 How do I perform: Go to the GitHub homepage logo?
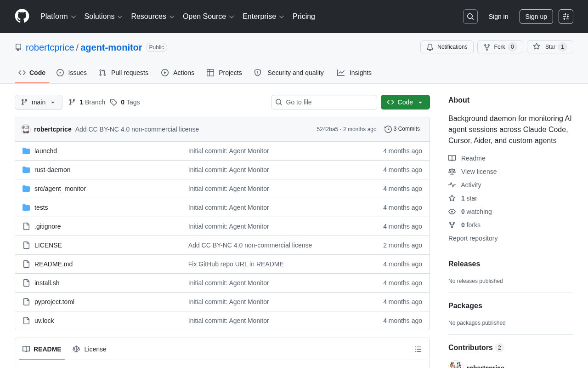[x=22, y=16]
